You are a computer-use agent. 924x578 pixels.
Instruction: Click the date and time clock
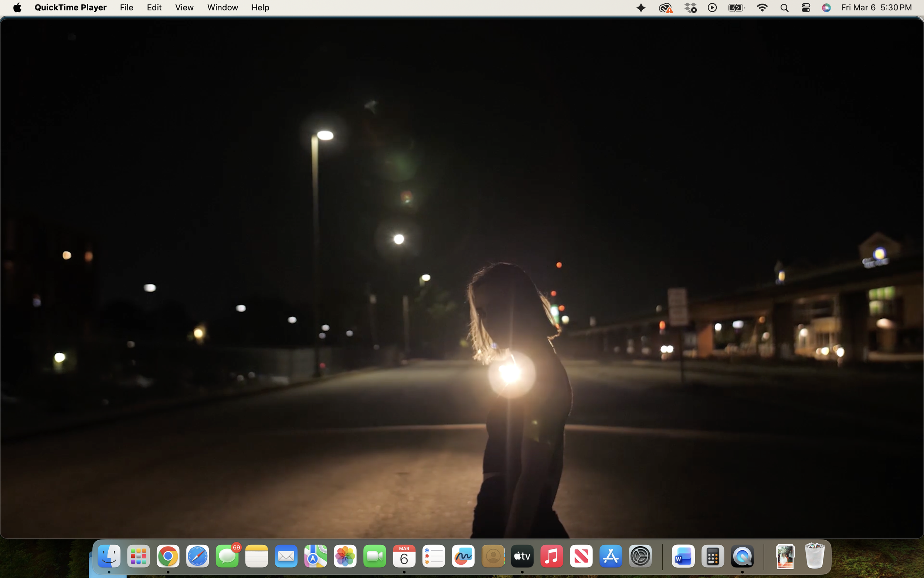876,8
